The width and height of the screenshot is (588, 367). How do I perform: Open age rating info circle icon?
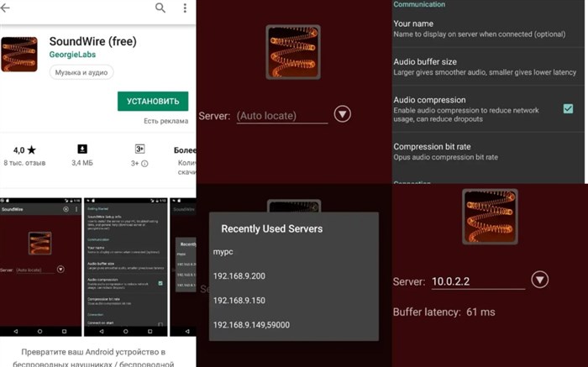(144, 164)
